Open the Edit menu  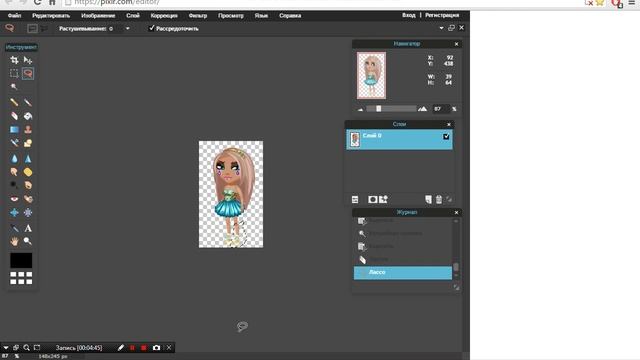51,16
